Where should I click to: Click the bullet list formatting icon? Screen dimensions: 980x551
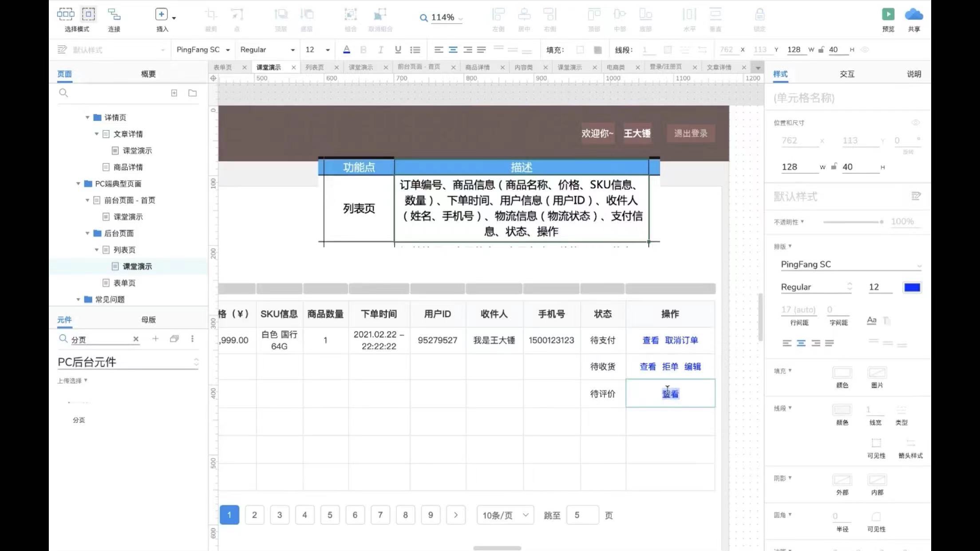(415, 50)
